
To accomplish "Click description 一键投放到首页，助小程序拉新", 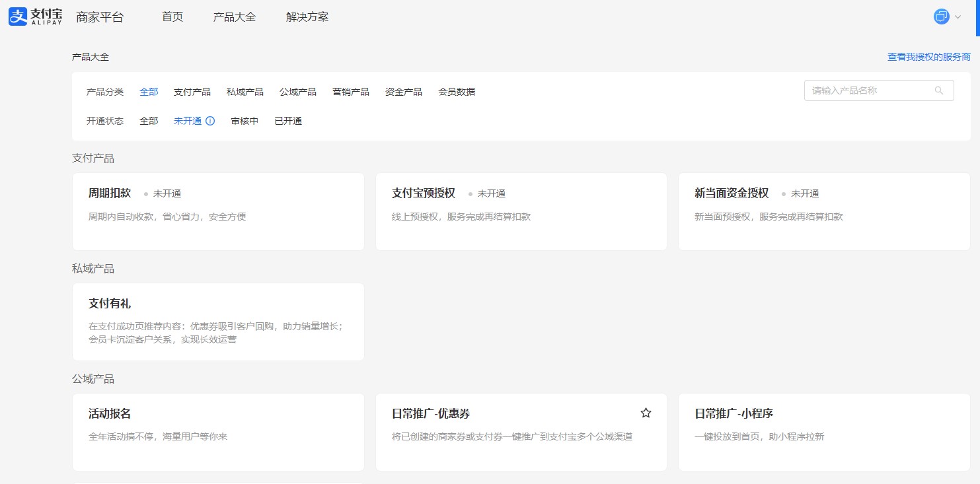I will (x=759, y=436).
